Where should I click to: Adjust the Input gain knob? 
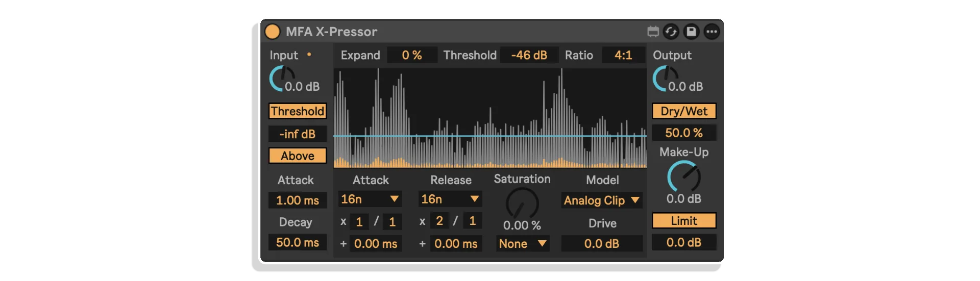tap(281, 79)
